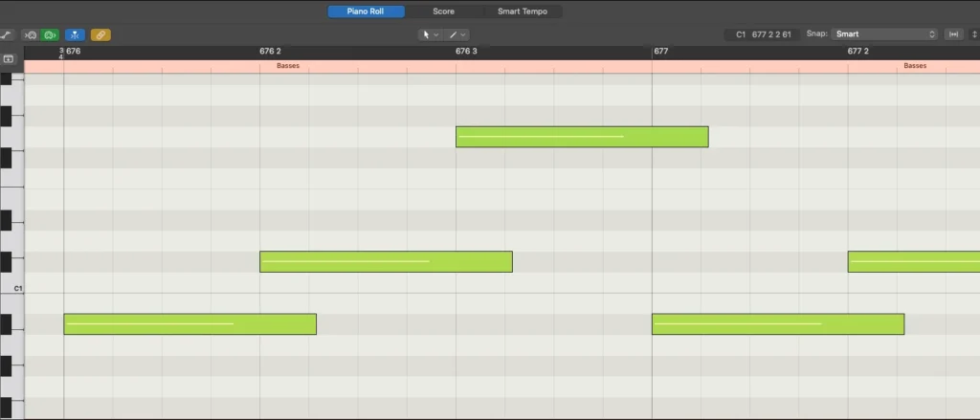Switch to the Piano Roll tab
This screenshot has height=420, width=980.
point(366,11)
